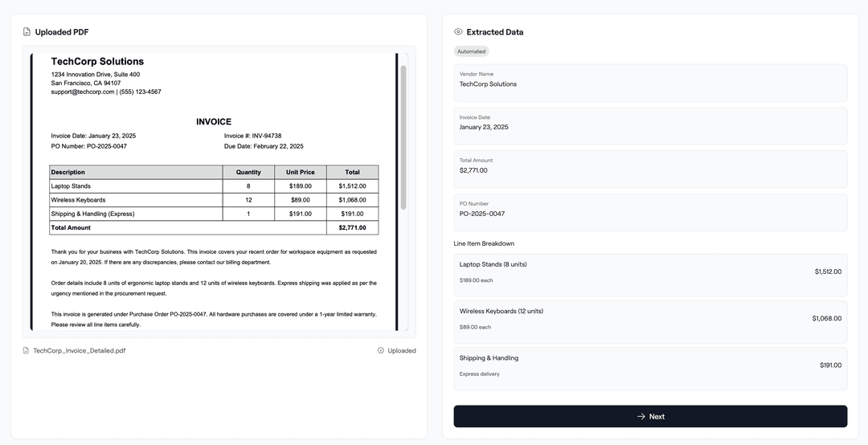Select the Vendor Name field
This screenshot has width=868, height=445.
click(649, 83)
